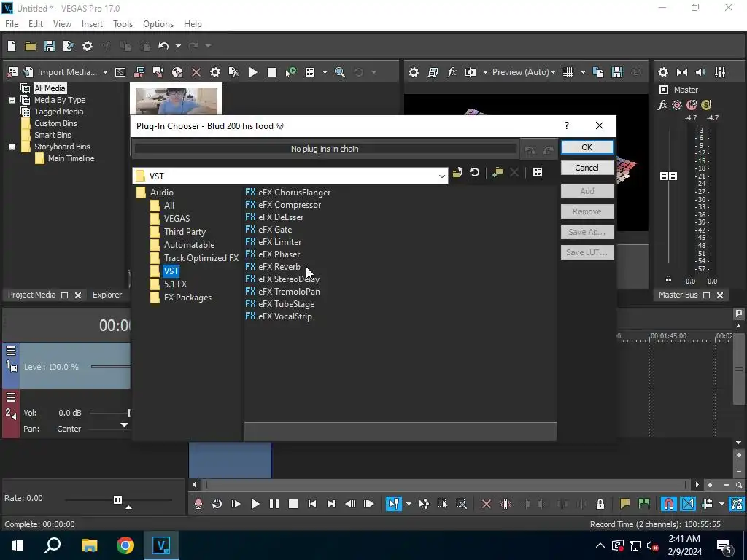
Task: Click Master FX icon in Master Bus
Action: [662, 105]
